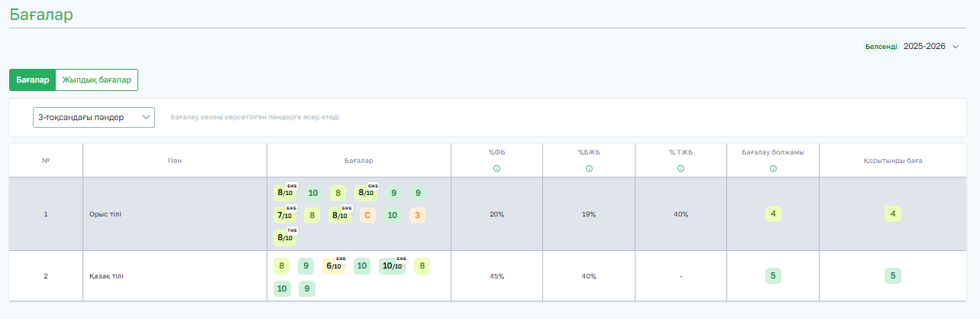Click the chevron next to 2025-2026

click(x=956, y=47)
